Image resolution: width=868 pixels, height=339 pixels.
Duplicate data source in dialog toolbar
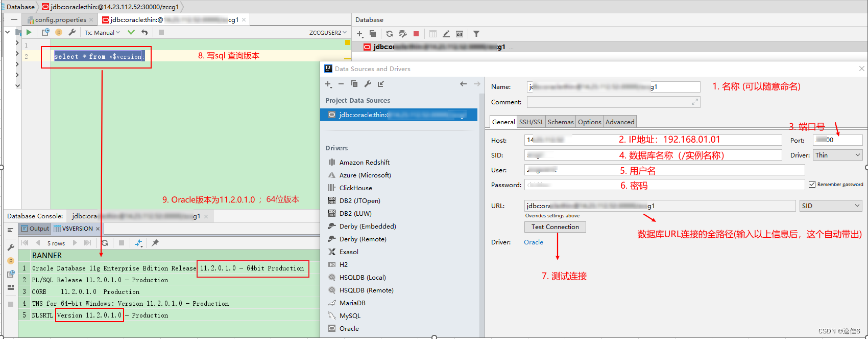[x=354, y=84]
